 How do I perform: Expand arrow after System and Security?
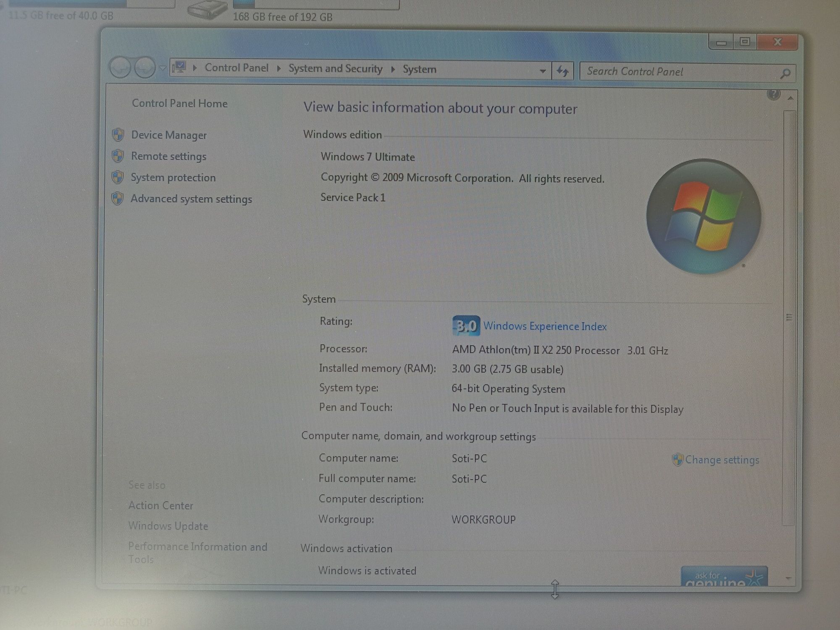tap(393, 69)
